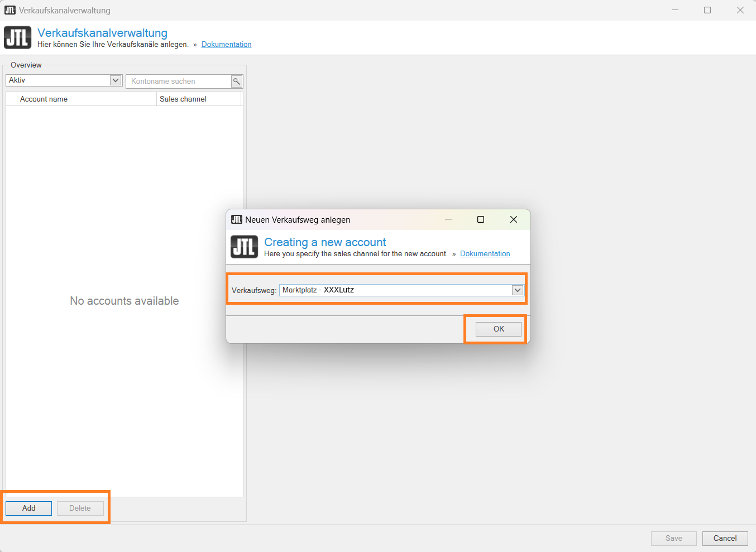The height and width of the screenshot is (552, 756).
Task: Maximize the Neuen Verkaufsweg anlegen dialog
Action: (480, 219)
